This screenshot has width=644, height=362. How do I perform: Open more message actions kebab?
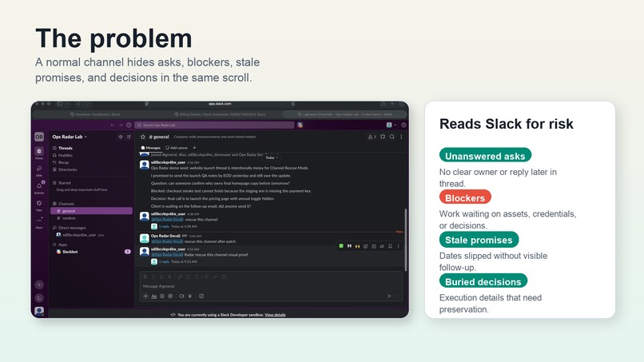tap(399, 246)
